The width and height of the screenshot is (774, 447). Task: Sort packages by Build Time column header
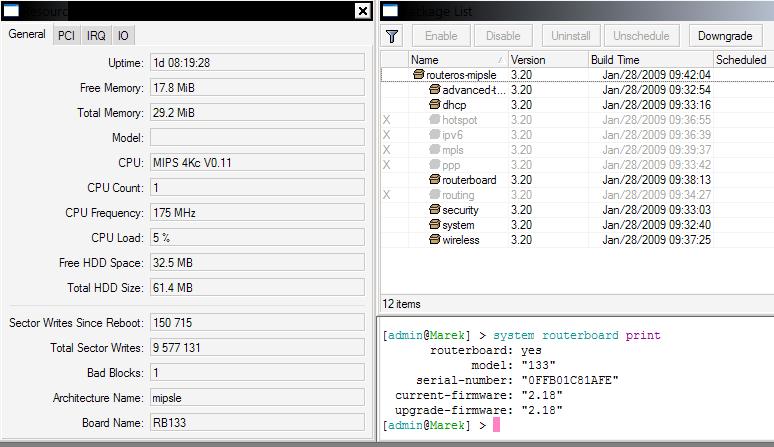click(x=651, y=60)
